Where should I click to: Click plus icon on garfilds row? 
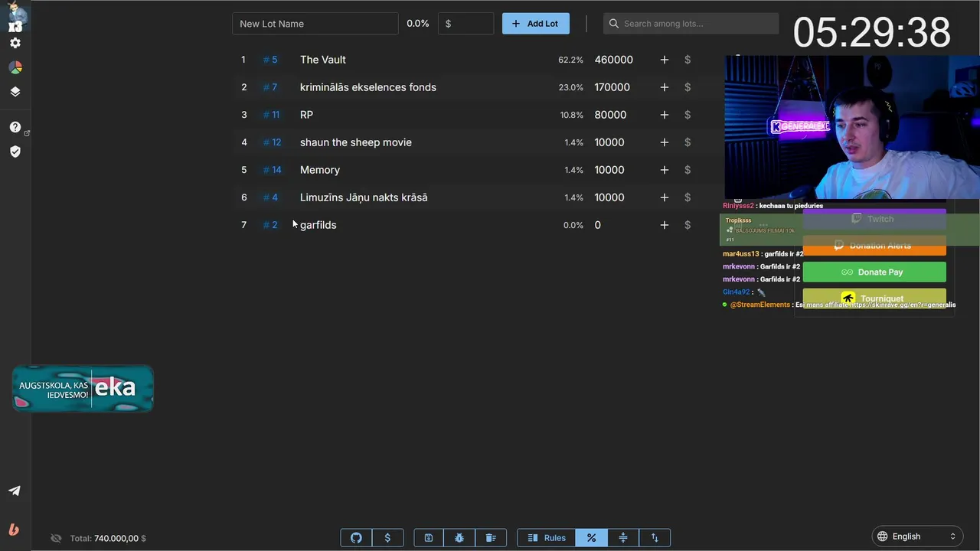pos(665,225)
